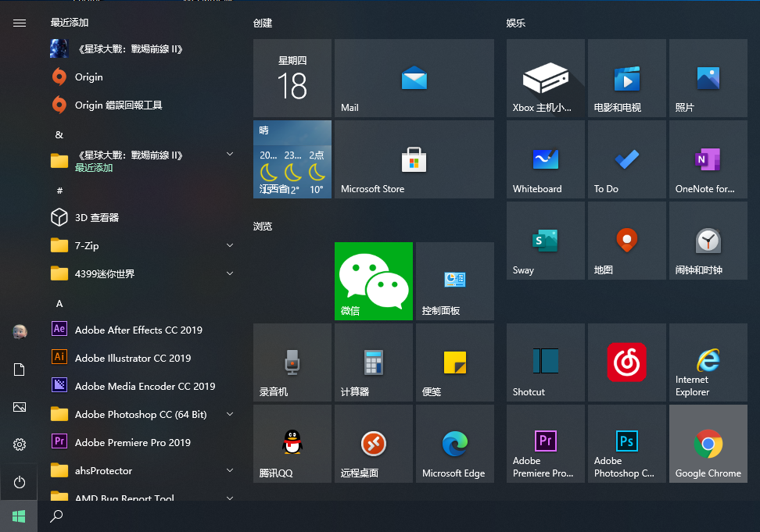Open the Microsoft Store tile
760x532 pixels.
(x=414, y=159)
